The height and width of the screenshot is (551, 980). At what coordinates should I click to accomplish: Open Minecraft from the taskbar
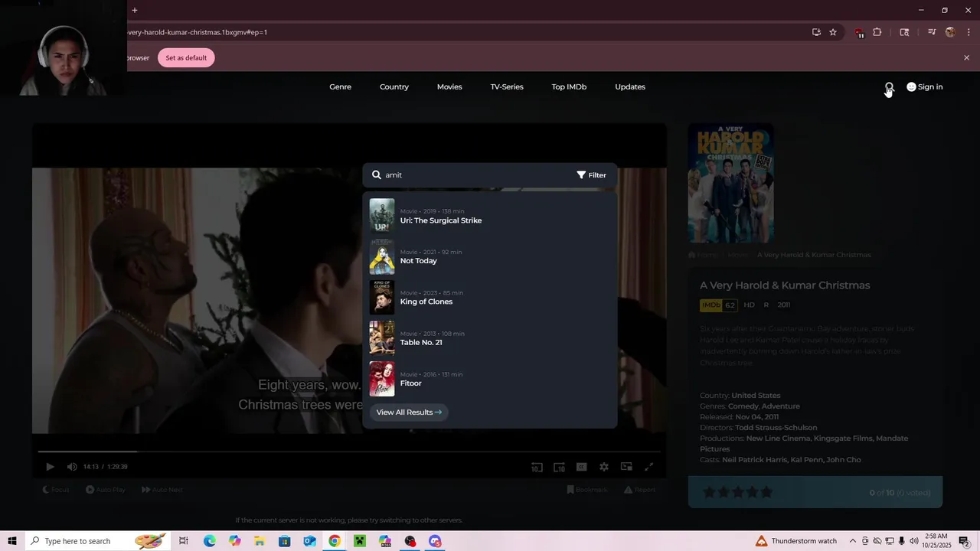coord(360,541)
